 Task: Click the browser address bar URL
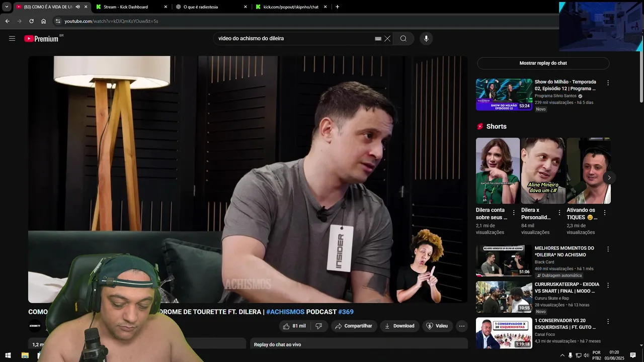tap(111, 21)
